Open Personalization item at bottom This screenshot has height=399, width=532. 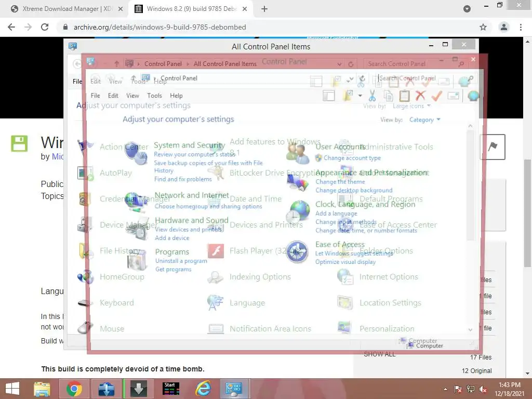[x=376, y=328]
